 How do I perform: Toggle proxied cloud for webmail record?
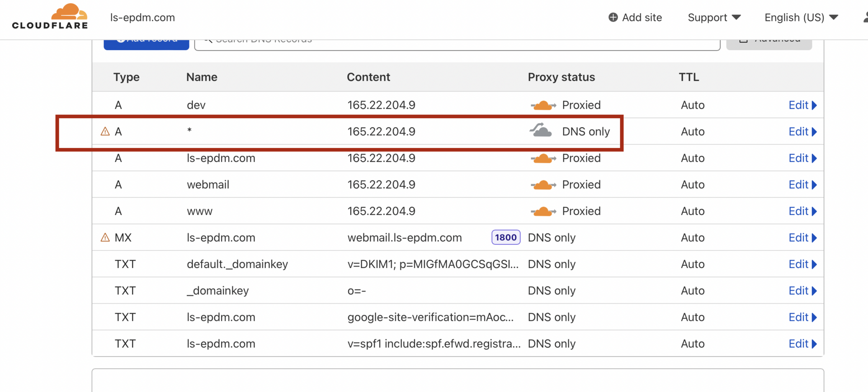[x=543, y=185]
